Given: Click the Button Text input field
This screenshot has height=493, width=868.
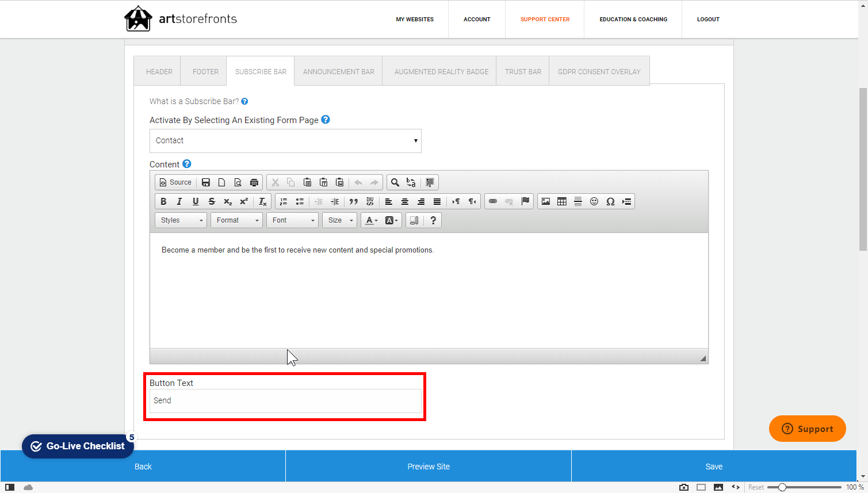Looking at the screenshot, I should pos(285,401).
